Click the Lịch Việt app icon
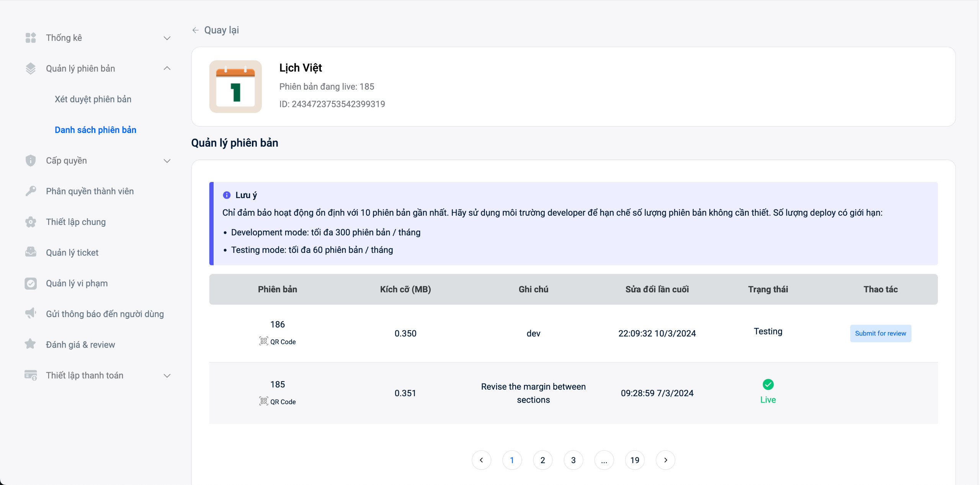This screenshot has height=485, width=980. [x=237, y=86]
